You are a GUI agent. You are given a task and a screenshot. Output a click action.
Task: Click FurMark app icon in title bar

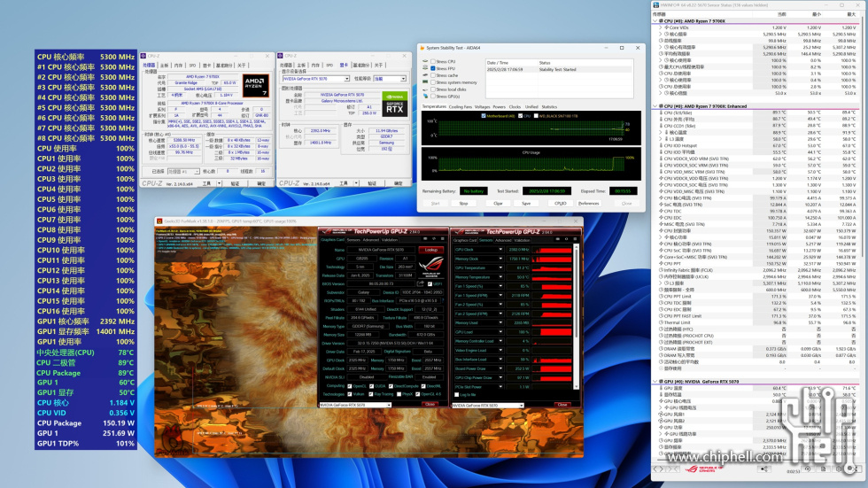click(159, 221)
